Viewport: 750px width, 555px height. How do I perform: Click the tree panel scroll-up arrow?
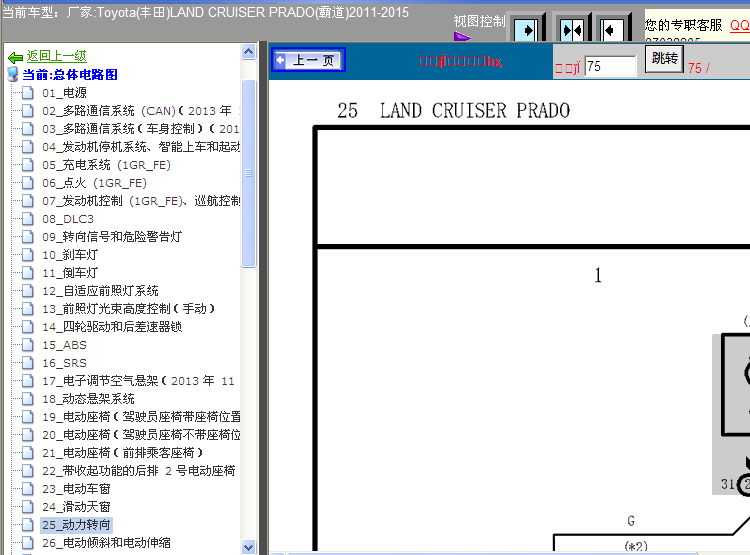click(249, 51)
